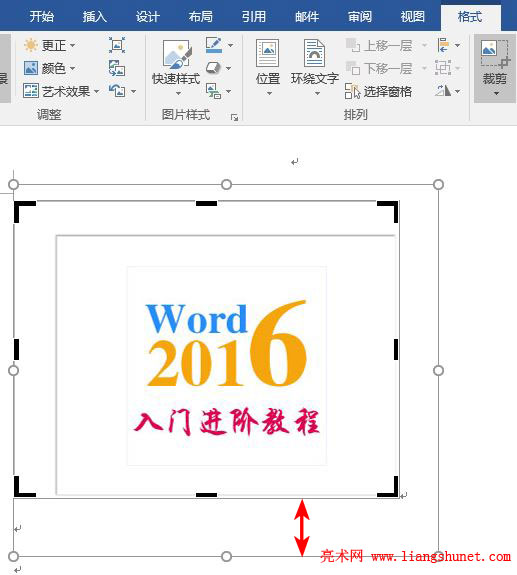Viewport: 517px width, 575px height.
Task: Expand the align objects dropdown arrow
Action: click(x=458, y=45)
